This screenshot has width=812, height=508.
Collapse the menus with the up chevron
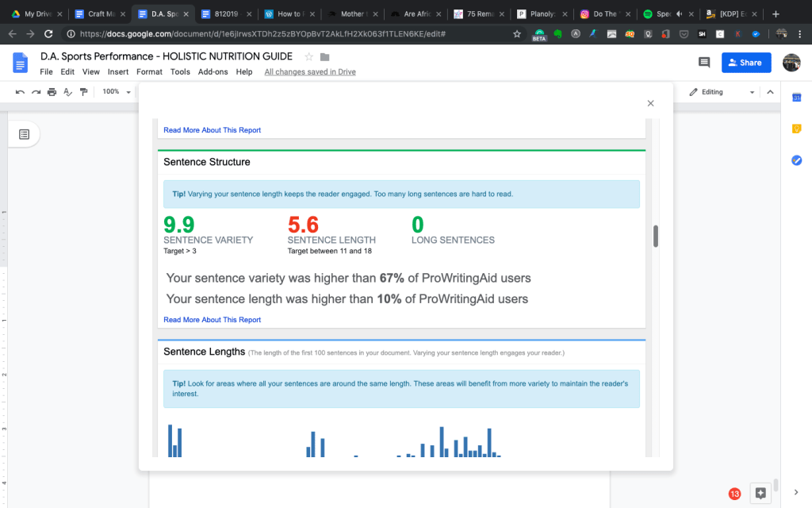point(769,92)
